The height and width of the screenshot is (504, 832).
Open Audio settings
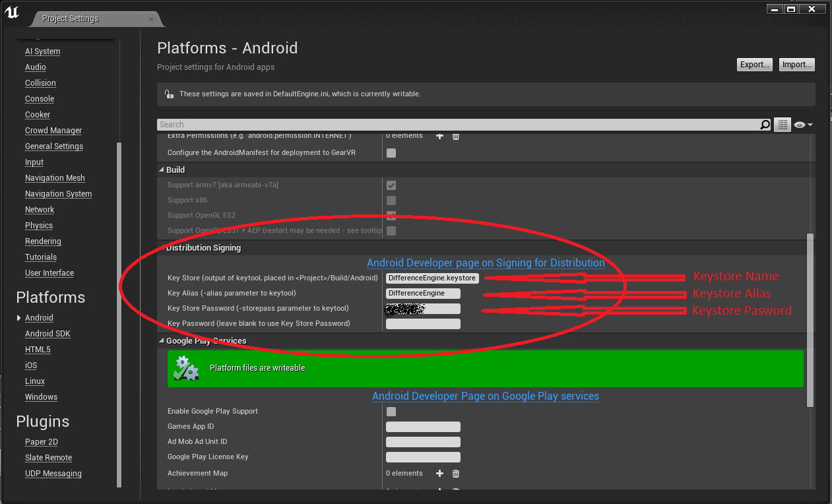point(36,67)
